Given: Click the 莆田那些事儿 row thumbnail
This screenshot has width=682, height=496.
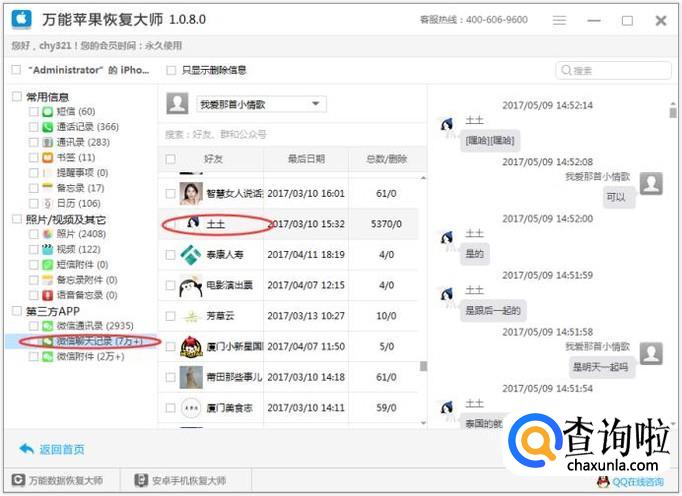Looking at the screenshot, I should 191,377.
